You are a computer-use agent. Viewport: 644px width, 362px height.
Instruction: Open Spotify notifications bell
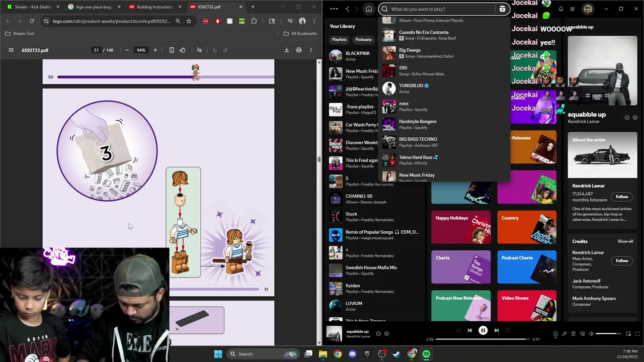click(x=560, y=9)
